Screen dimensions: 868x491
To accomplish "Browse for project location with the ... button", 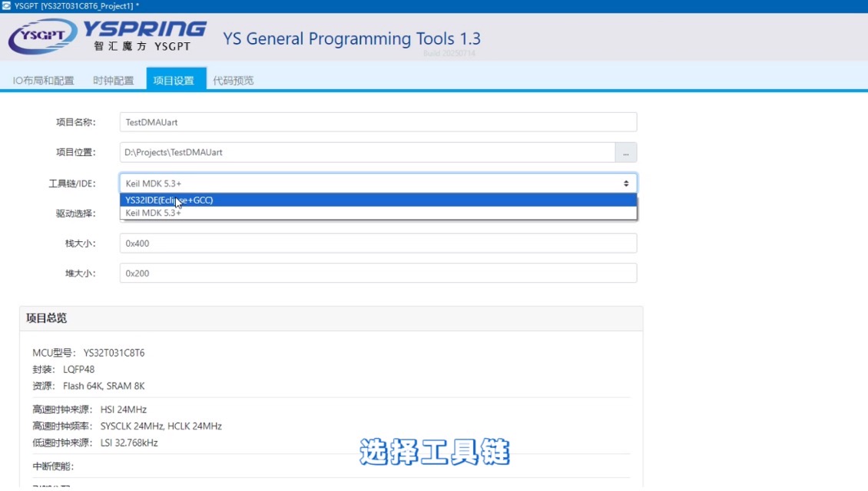I will coord(625,153).
